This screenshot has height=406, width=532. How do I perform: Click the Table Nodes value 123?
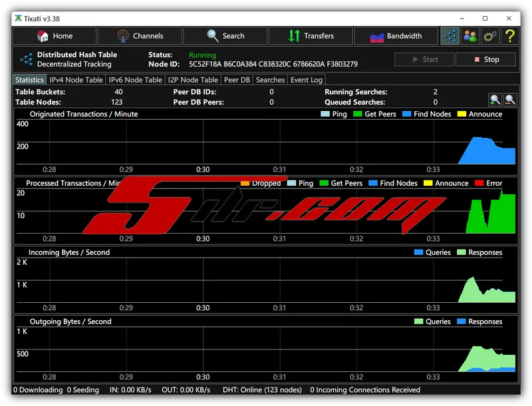[117, 102]
